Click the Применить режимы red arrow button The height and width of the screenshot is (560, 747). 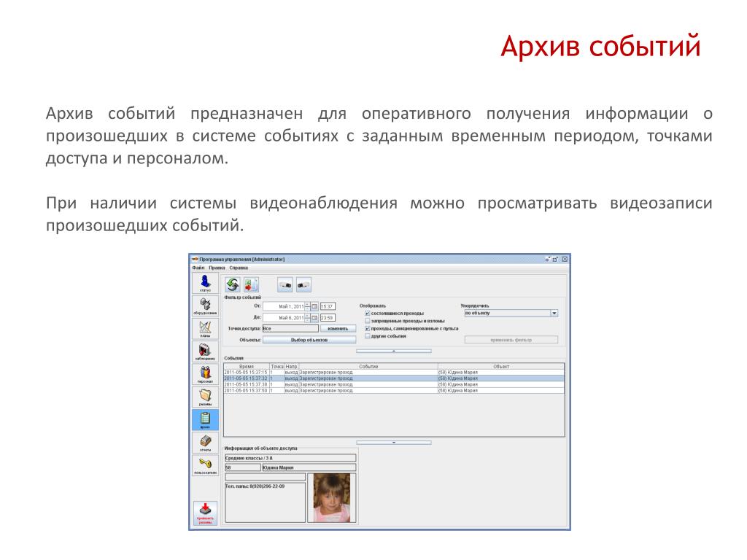[205, 513]
